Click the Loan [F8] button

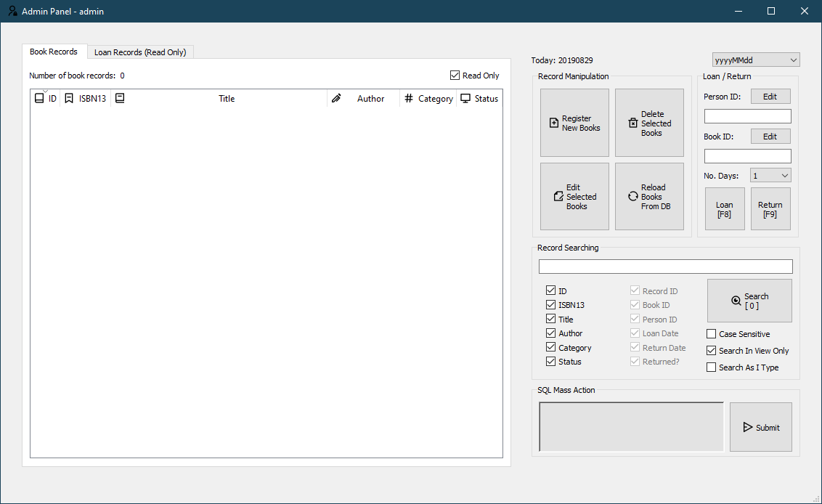coord(725,209)
